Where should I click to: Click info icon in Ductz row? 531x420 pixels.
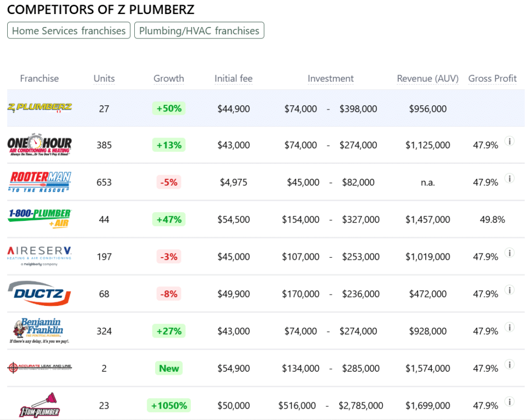pyautogui.click(x=510, y=290)
